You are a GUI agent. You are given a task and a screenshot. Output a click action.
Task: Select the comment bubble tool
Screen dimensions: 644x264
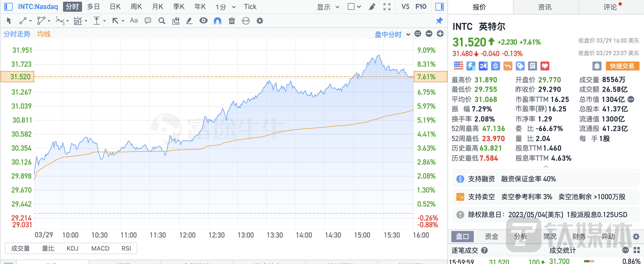(148, 21)
